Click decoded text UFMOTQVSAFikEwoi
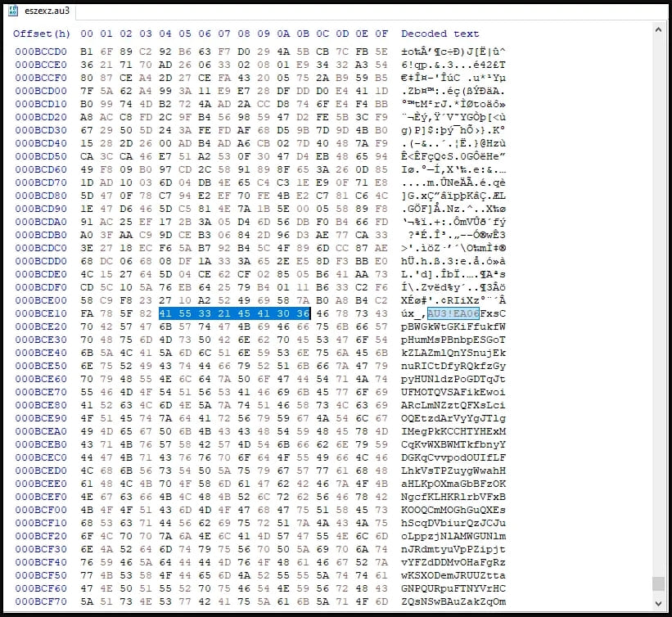 click(453, 392)
